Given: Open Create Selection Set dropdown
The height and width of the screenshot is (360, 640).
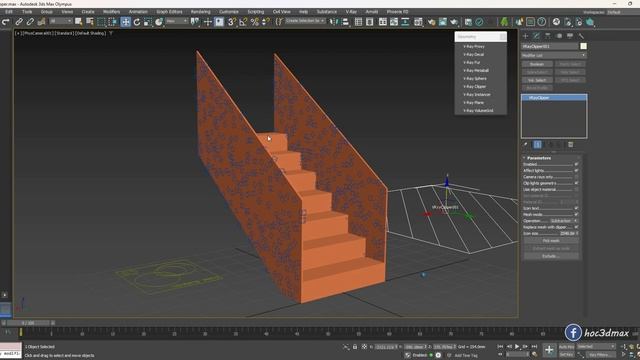Looking at the screenshot, I should pyautogui.click(x=305, y=21).
